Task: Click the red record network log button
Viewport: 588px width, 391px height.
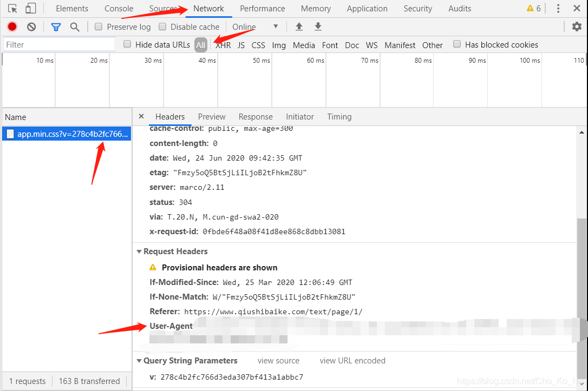Action: tap(12, 26)
